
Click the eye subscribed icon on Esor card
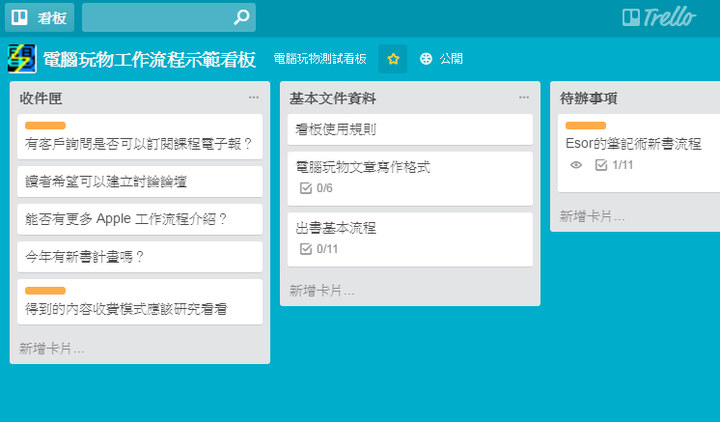point(576,165)
